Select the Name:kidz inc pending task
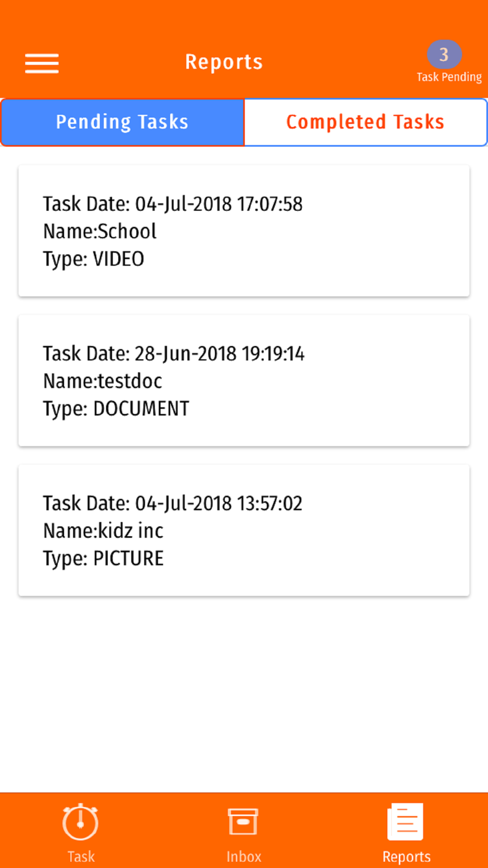 click(103, 531)
